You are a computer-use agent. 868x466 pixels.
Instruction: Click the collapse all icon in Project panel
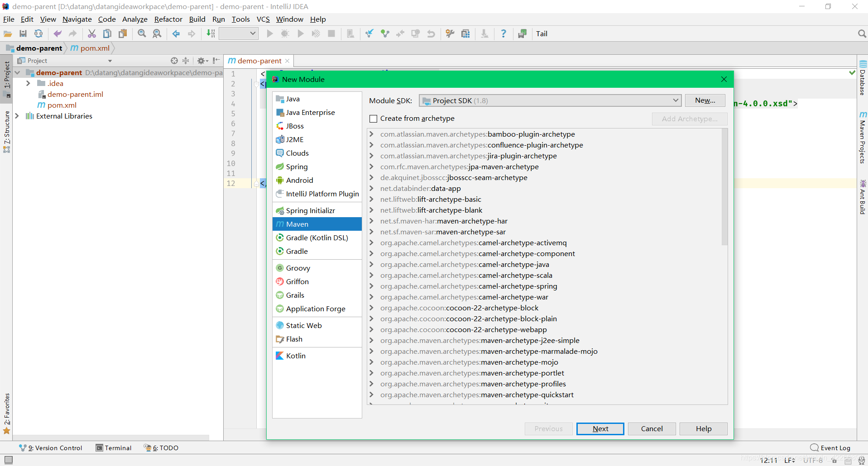[186, 61]
